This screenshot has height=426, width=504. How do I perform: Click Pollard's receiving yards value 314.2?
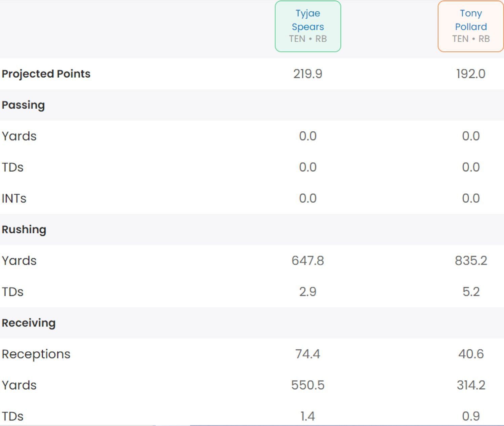click(x=471, y=385)
